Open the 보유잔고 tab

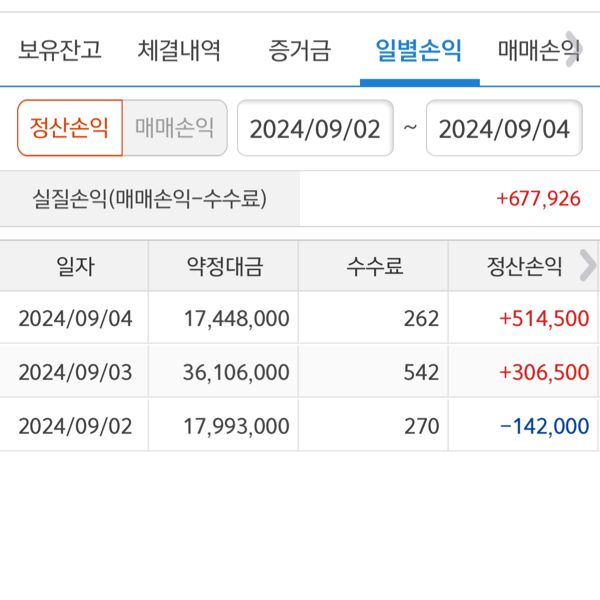(60, 50)
